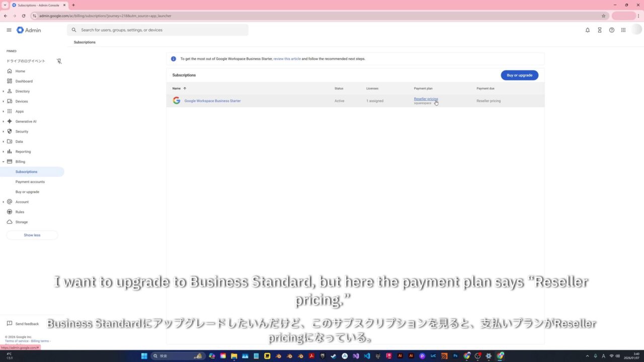Click the Show less button
Viewport: 644px width, 362px height.
(32, 235)
